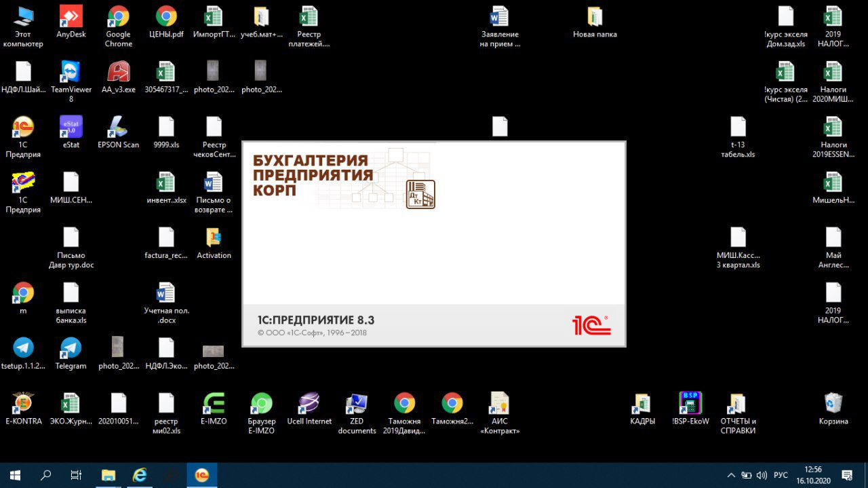
Task: Select the !курс экселя Дом.зад.xls file
Action: coord(785,27)
